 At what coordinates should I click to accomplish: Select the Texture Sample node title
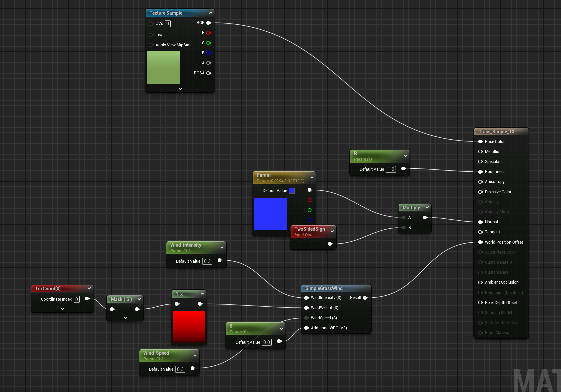coord(166,13)
